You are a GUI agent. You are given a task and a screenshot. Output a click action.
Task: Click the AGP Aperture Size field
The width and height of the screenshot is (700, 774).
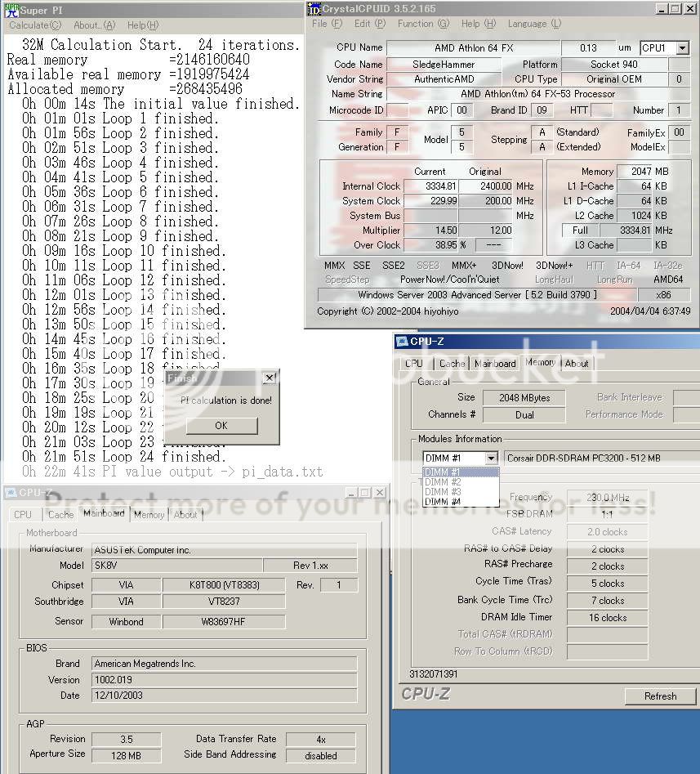coord(126,756)
